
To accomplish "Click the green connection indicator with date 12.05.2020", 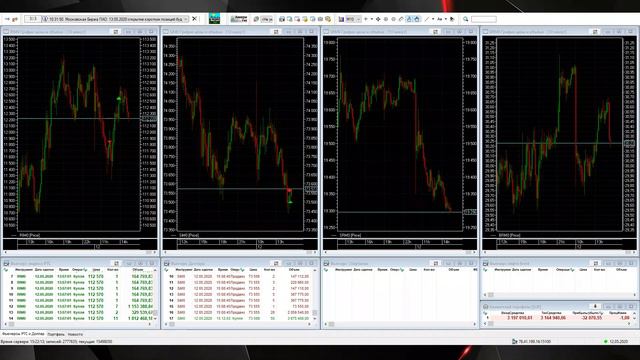I will tap(617, 341).
